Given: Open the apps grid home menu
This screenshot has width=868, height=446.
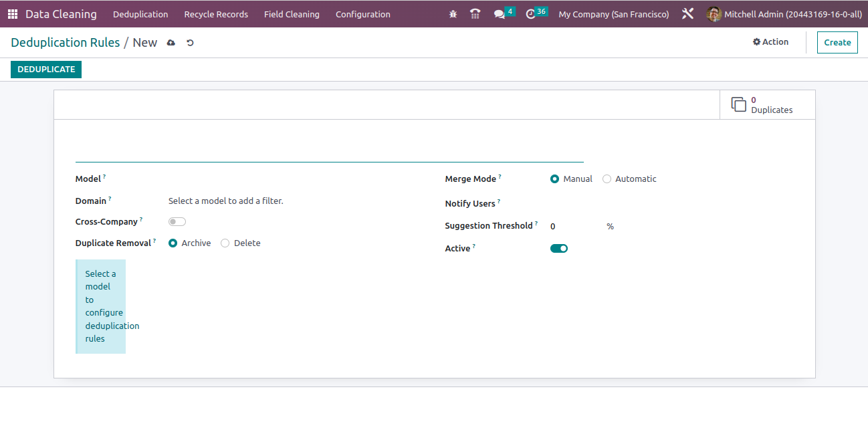Looking at the screenshot, I should pos(13,14).
